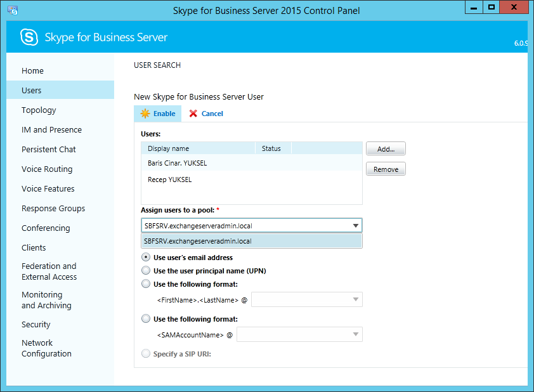Sort by the Display name column header

point(199,148)
